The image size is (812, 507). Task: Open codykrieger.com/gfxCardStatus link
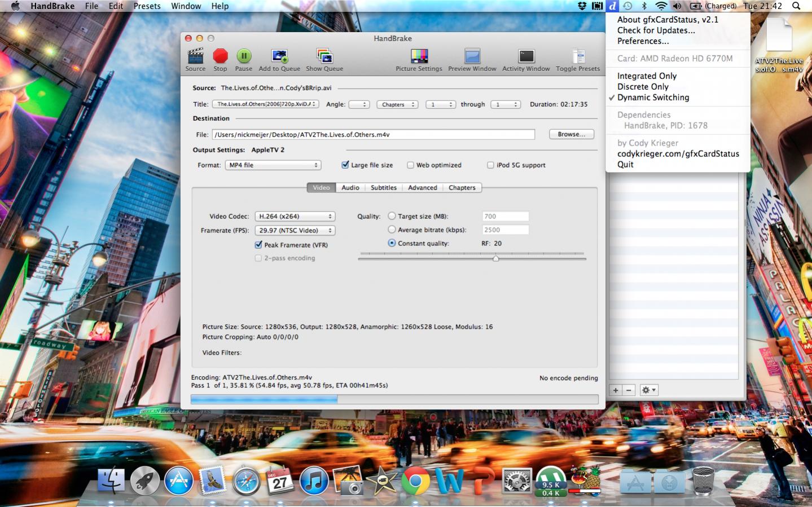(x=678, y=154)
